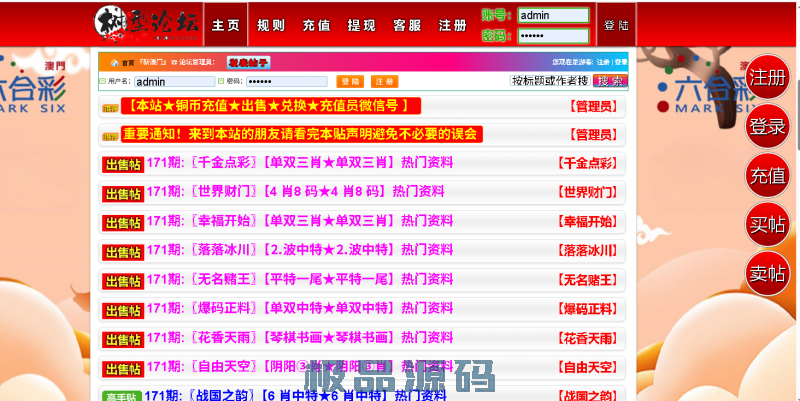Click the 出售帖 badge on 幸福开始 row
Image resolution: width=800 pixels, height=401 pixels.
123,223
